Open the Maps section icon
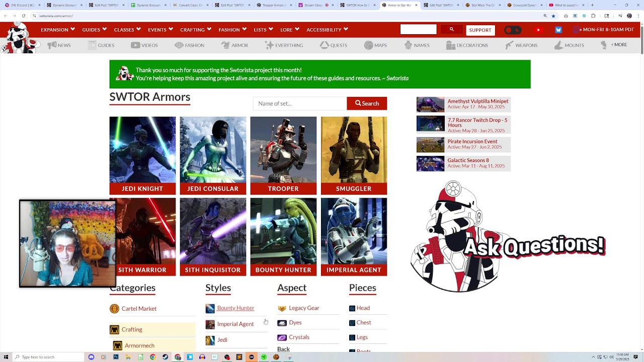The height and width of the screenshot is (362, 644). [x=369, y=45]
